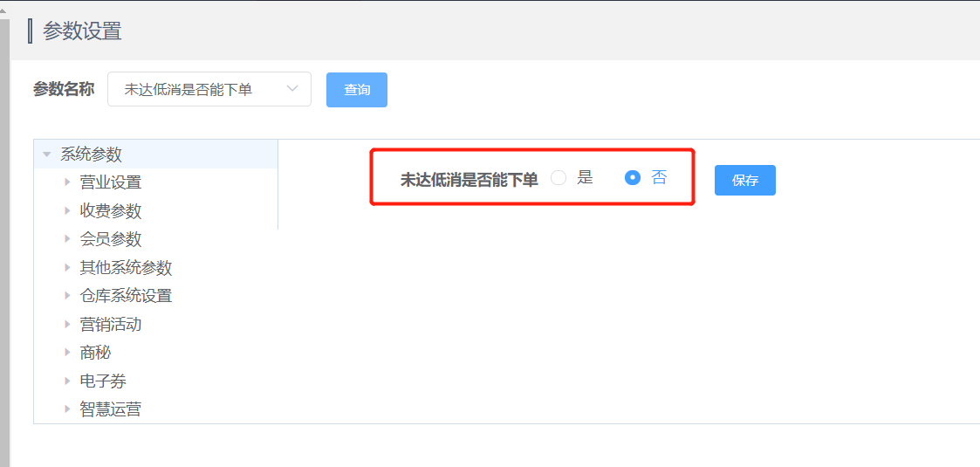Select the 是 radio option
This screenshot has width=980, height=467.
point(559,178)
